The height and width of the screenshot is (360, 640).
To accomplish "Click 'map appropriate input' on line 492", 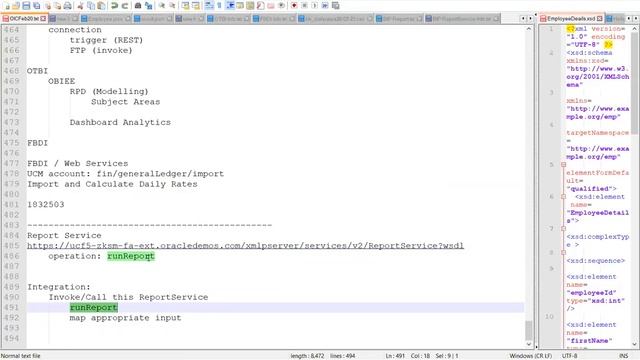I will point(125,318).
